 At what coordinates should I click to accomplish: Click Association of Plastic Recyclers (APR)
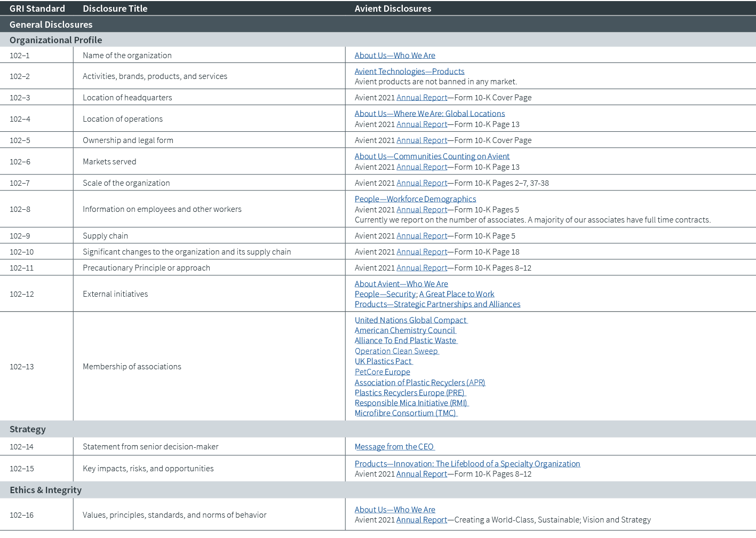pyautogui.click(x=420, y=382)
